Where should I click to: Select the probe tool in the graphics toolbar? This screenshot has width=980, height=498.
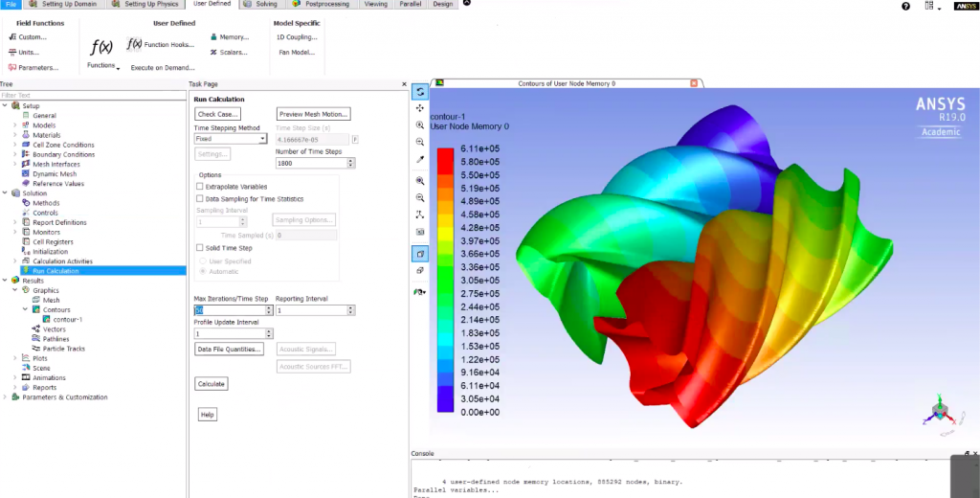[420, 159]
